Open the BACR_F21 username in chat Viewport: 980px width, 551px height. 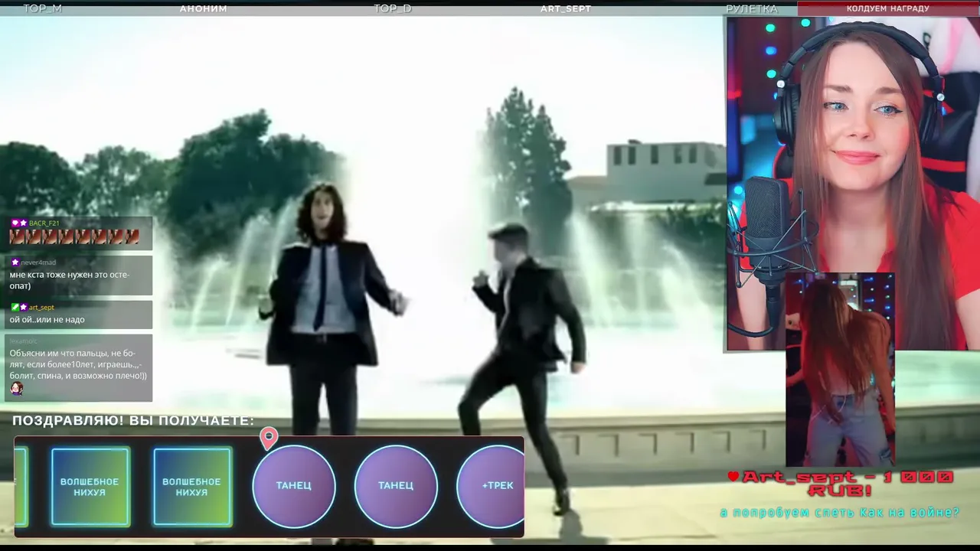point(44,223)
